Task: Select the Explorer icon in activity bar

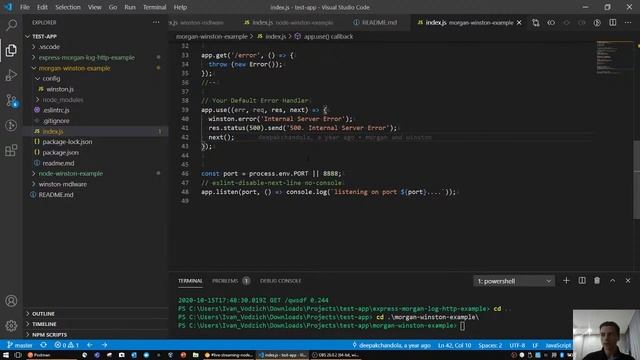Action: click(x=11, y=50)
